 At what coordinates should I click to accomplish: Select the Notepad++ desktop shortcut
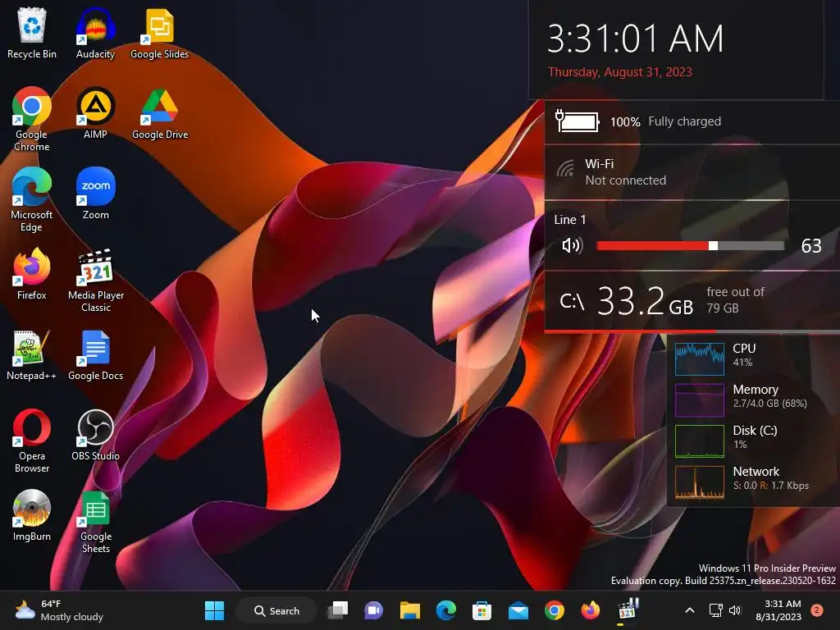pyautogui.click(x=32, y=356)
